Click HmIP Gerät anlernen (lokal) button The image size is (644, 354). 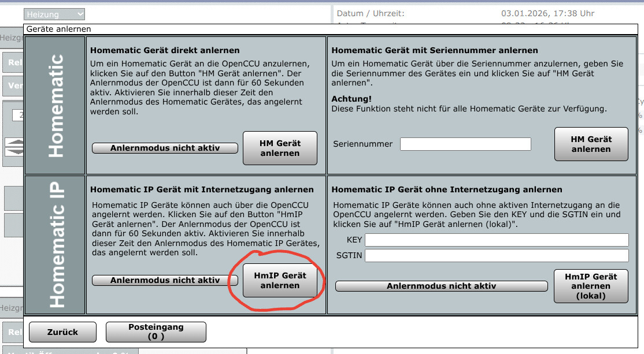(591, 286)
